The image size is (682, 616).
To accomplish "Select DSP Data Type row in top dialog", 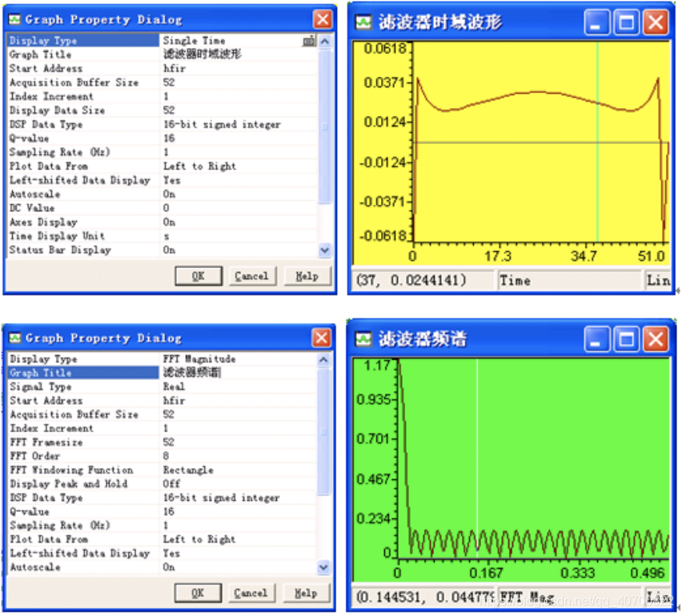I will pyautogui.click(x=162, y=124).
